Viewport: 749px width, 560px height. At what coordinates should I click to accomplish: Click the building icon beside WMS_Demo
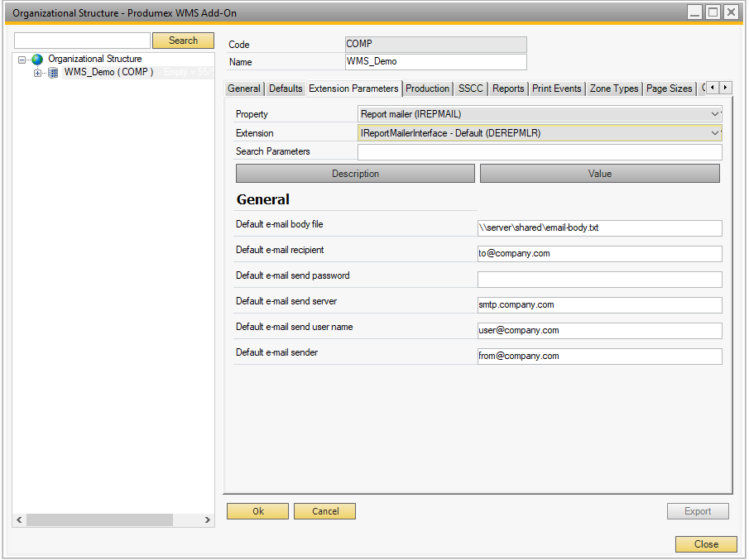tap(53, 73)
